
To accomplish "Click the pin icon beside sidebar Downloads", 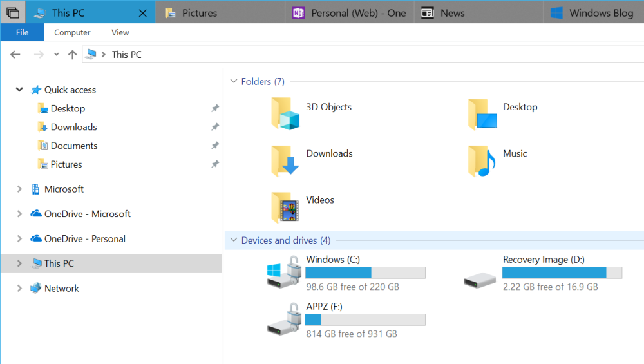I will pos(215,127).
